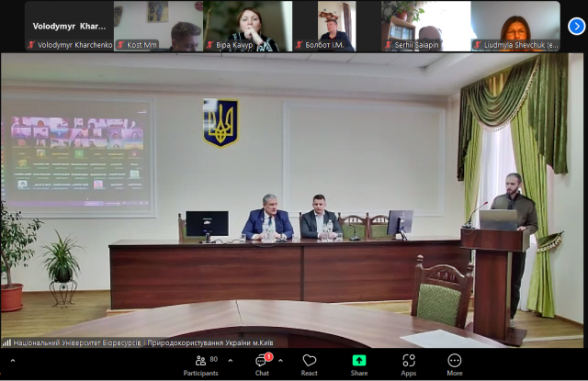Viewport: 588px width, 381px height.
Task: Click the unread chat notification badge
Action: point(268,356)
